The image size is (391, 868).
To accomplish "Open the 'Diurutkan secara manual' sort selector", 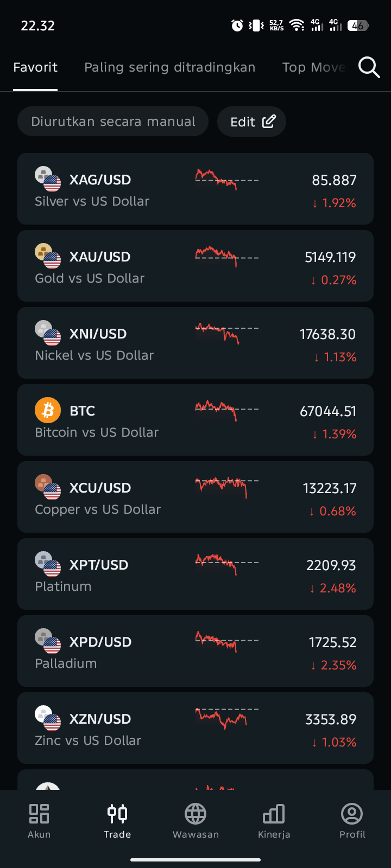I will 113,122.
